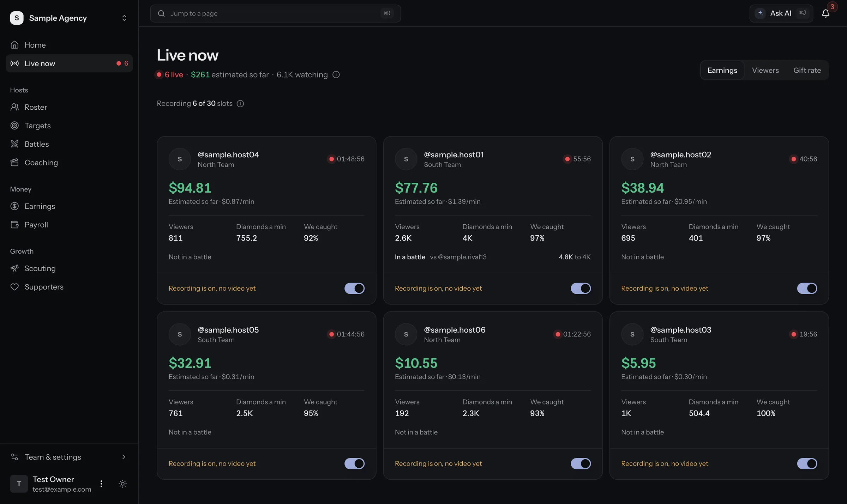Viewport: 847px width, 504px height.
Task: Toggle light theme with the sun icon
Action: point(122,484)
